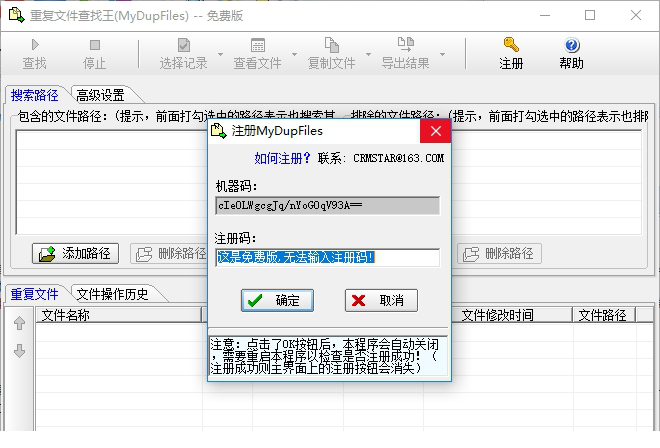Click the 查看文件 toolbar icon
The width and height of the screenshot is (660, 448).
click(x=258, y=45)
